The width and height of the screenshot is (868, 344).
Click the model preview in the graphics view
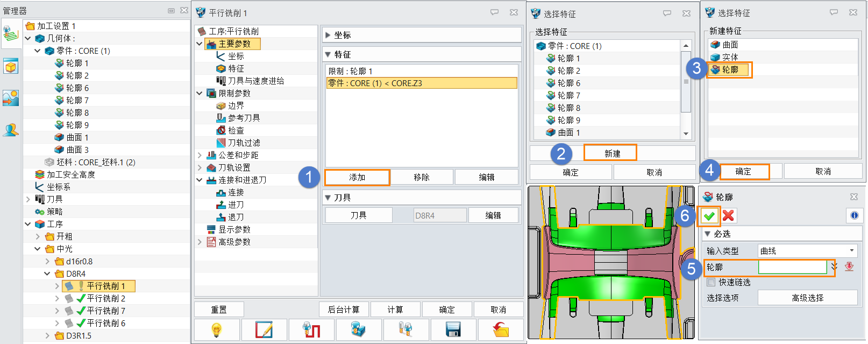611,263
